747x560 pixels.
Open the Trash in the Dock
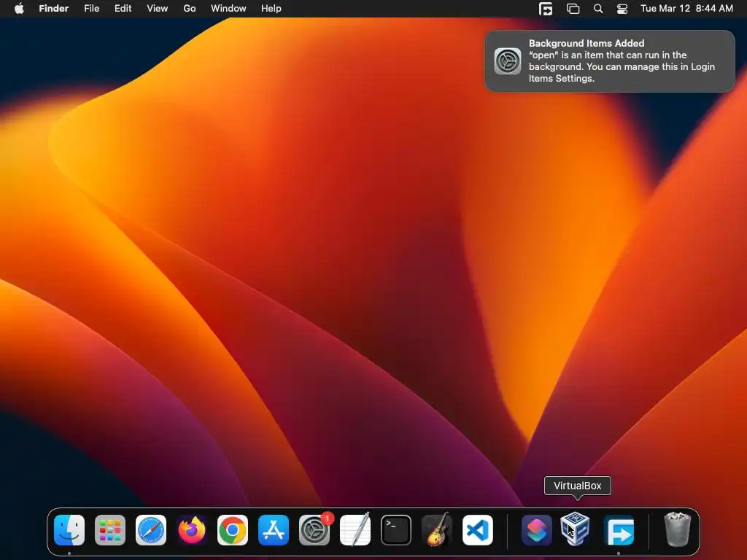[677, 529]
